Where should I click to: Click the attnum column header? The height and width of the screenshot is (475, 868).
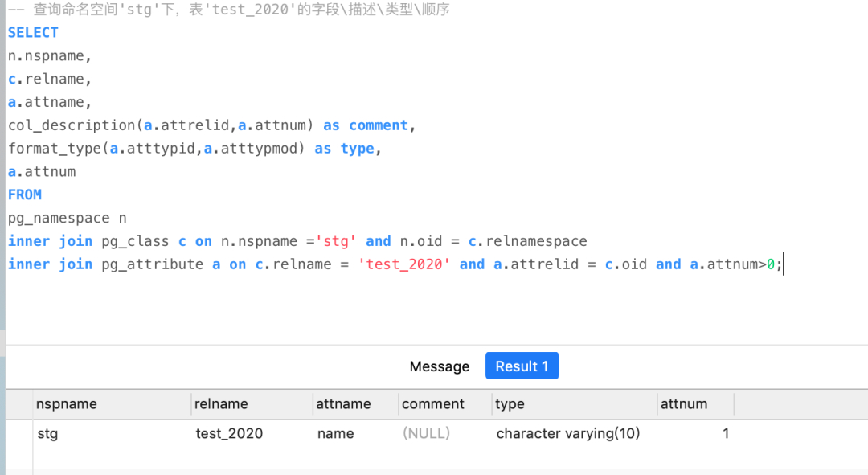point(695,404)
